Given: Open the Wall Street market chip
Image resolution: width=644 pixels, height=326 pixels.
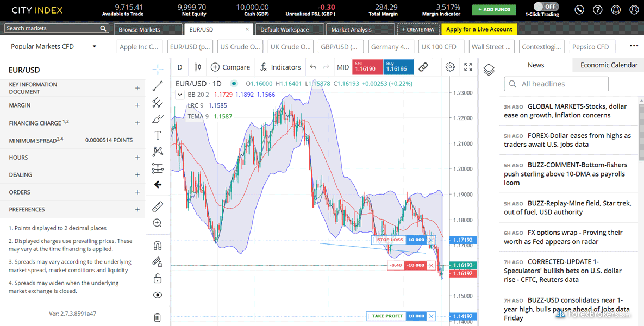Looking at the screenshot, I should (492, 46).
